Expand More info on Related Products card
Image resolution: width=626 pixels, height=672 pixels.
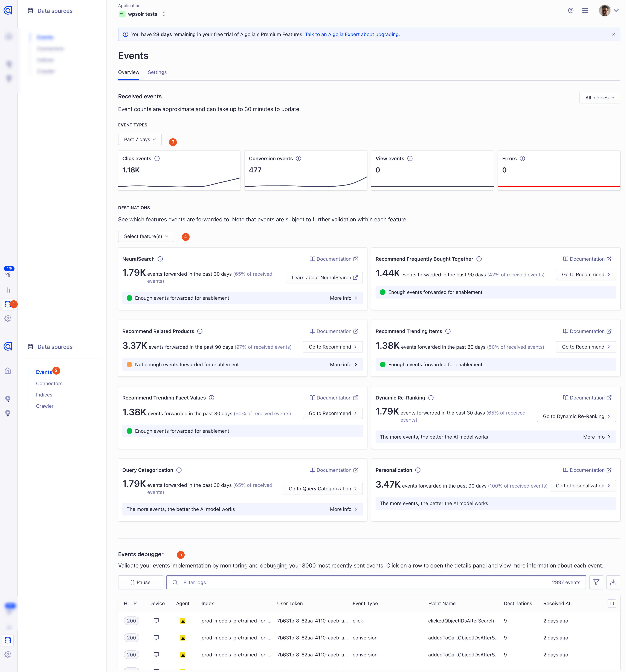[x=344, y=365]
